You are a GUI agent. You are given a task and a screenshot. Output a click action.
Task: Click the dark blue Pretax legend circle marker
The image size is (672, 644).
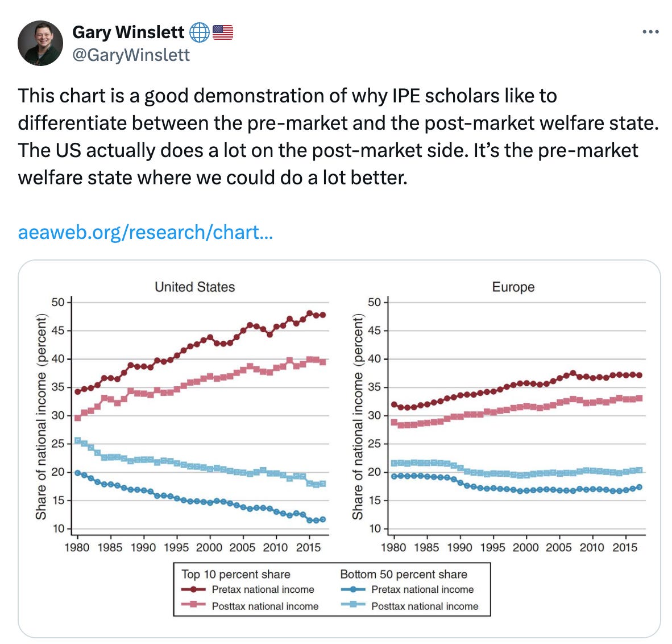click(x=352, y=590)
